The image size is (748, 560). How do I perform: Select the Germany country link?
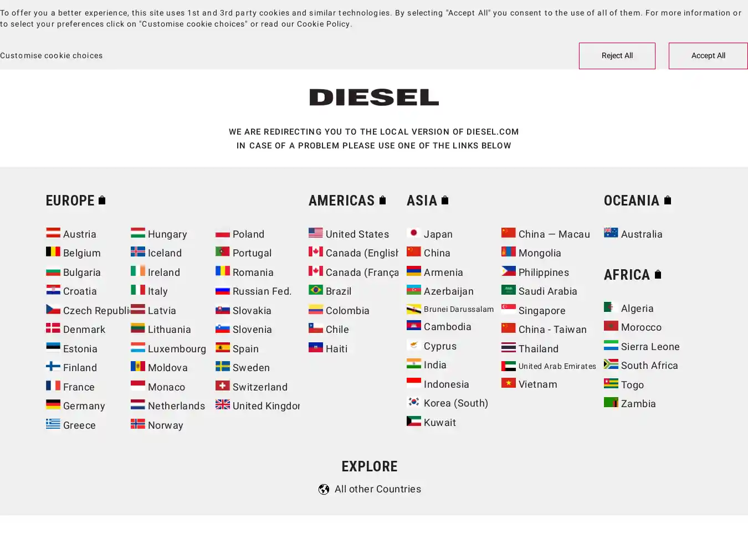[84, 406]
